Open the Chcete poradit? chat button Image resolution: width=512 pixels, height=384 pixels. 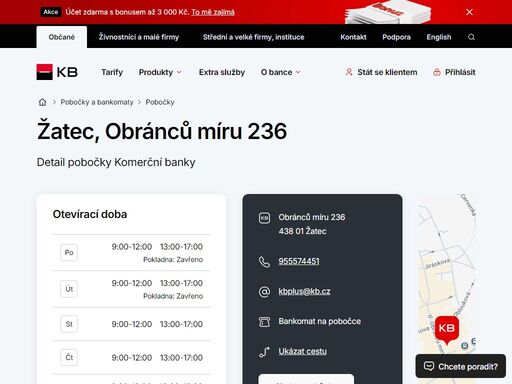point(460,366)
